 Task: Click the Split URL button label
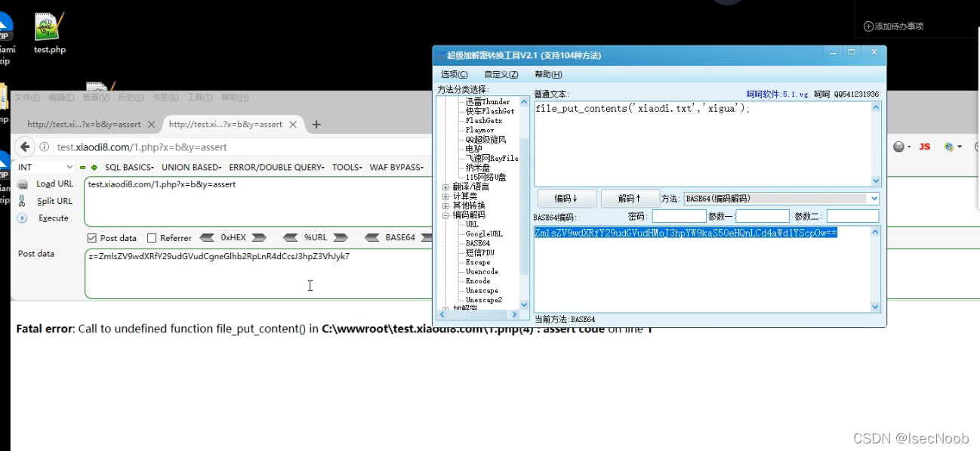pos(54,201)
